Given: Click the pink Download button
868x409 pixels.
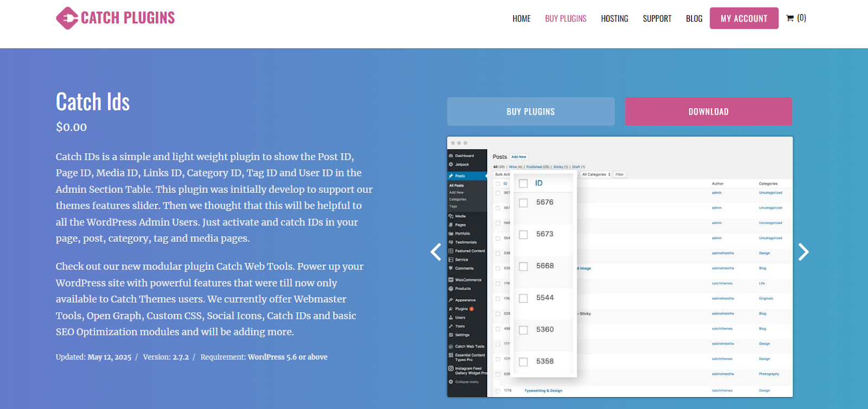Looking at the screenshot, I should (709, 111).
